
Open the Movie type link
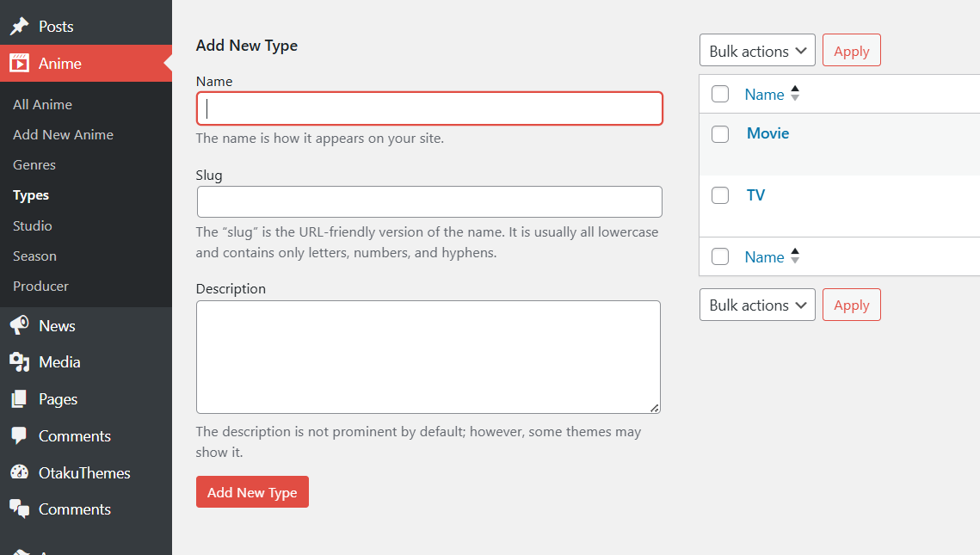click(x=767, y=133)
